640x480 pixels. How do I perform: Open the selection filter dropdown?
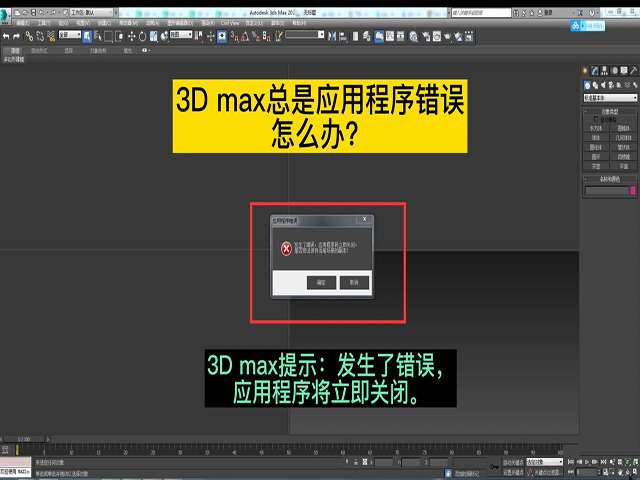pos(70,35)
